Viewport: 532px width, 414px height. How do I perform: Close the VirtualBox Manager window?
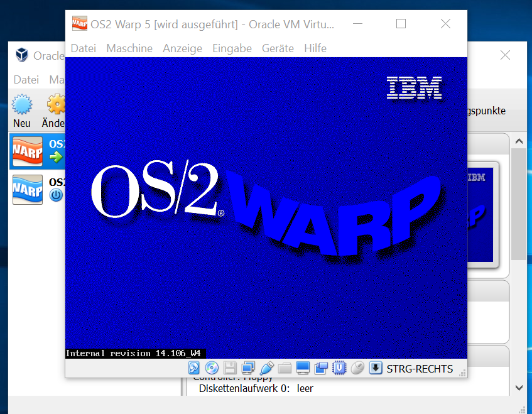pyautogui.click(x=505, y=55)
